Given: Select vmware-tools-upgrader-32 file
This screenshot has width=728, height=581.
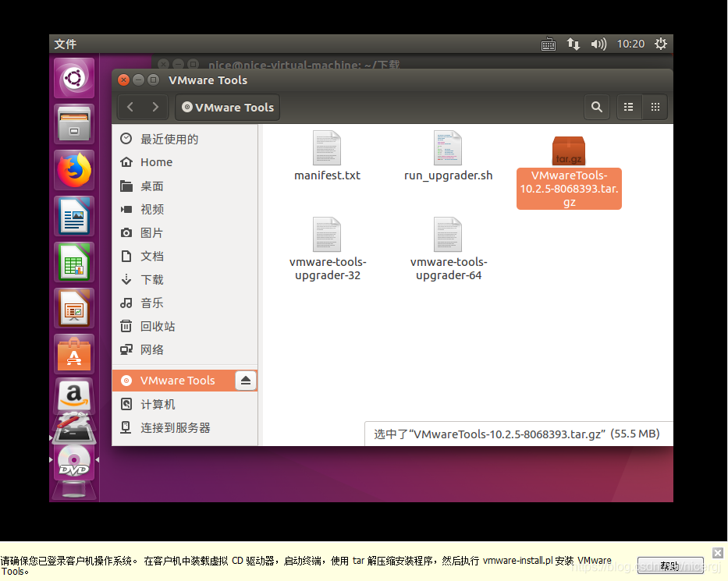Looking at the screenshot, I should point(327,250).
